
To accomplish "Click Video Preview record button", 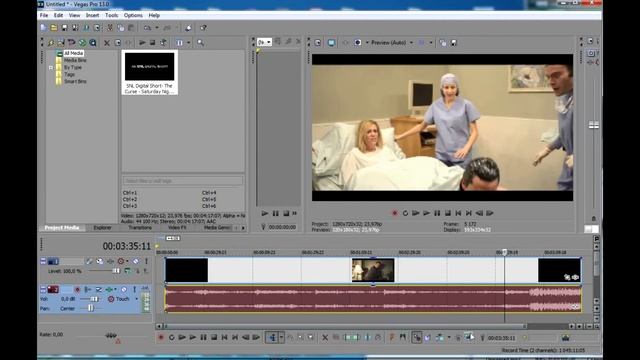I will pos(395,213).
